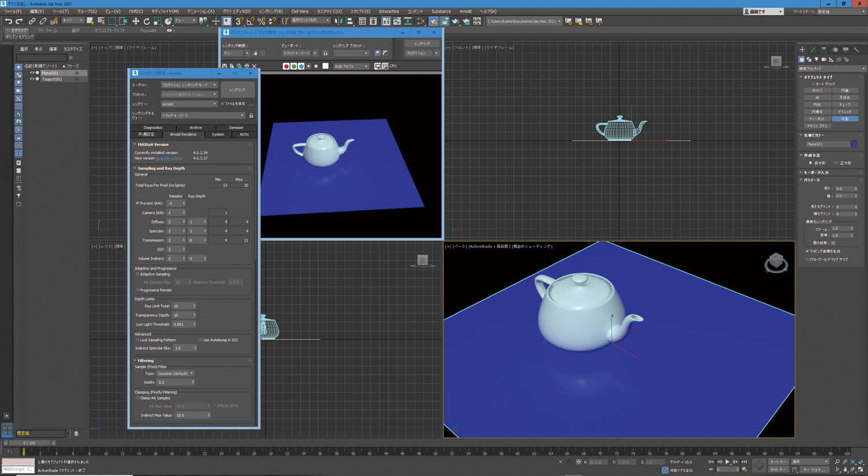Open the Hierarchy command panel tab
This screenshot has height=476, width=868.
click(x=824, y=50)
